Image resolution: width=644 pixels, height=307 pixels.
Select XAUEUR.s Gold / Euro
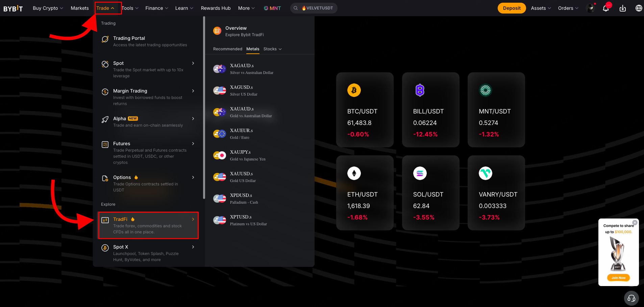click(x=259, y=134)
